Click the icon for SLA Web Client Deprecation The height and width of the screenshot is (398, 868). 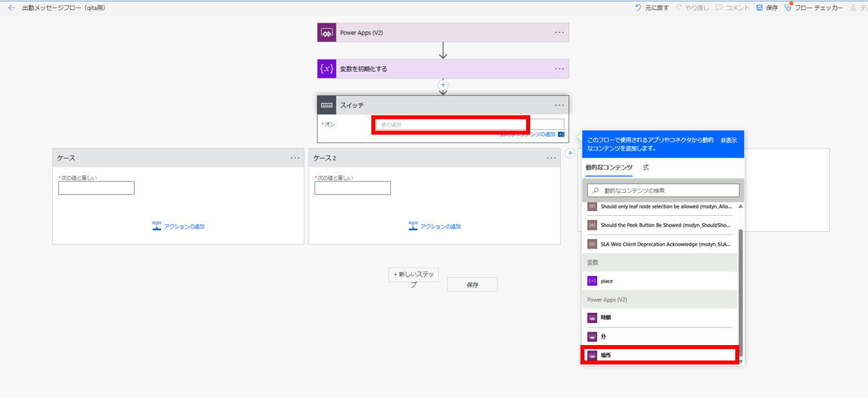tap(592, 244)
